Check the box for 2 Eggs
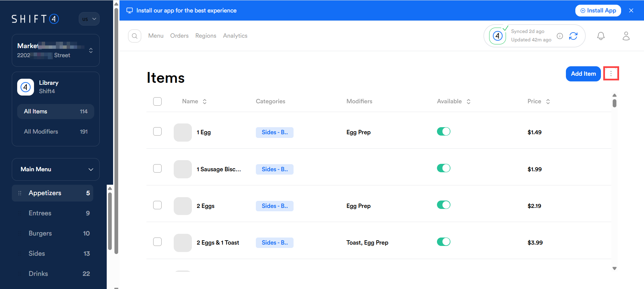The image size is (644, 289). [x=157, y=205]
